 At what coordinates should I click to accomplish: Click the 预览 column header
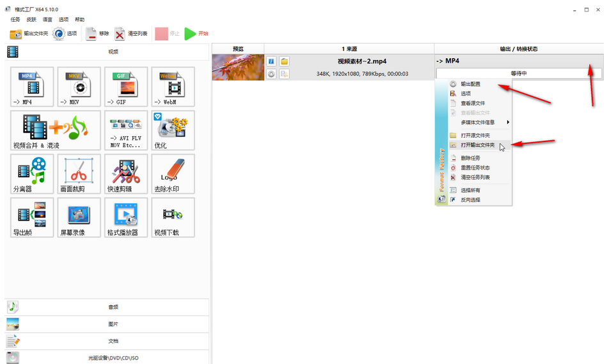[x=238, y=49]
